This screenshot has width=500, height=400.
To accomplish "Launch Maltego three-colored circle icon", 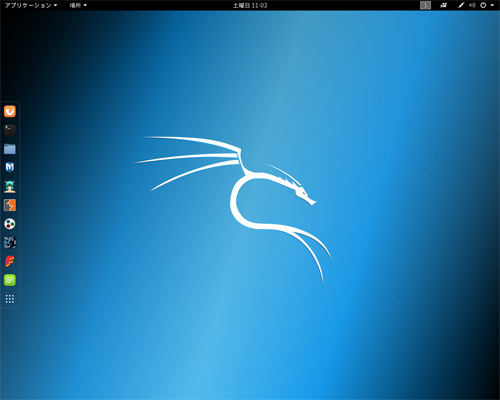I will click(x=10, y=224).
